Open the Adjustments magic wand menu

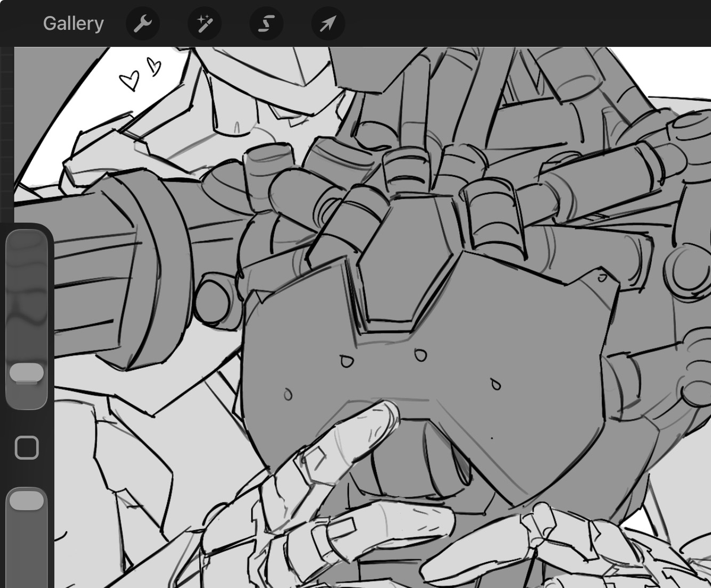click(204, 24)
